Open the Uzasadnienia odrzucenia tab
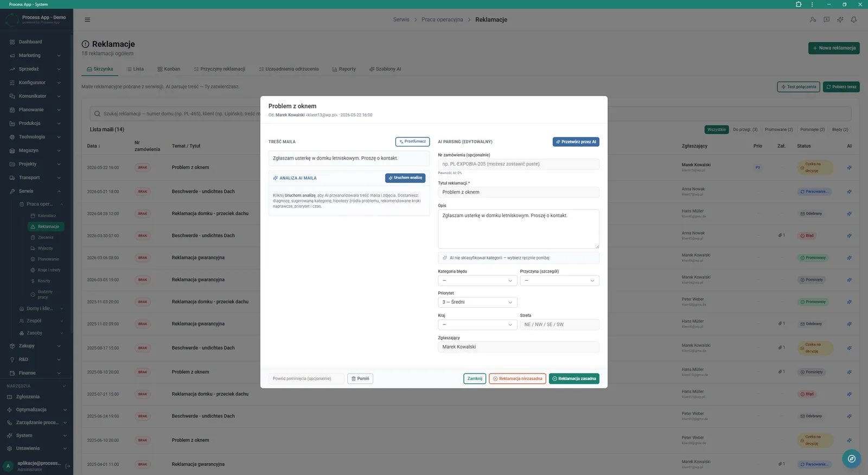 [x=289, y=69]
